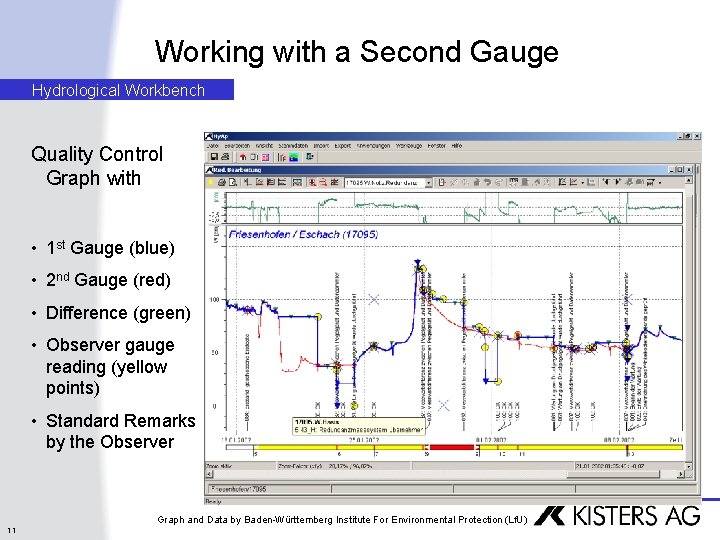Open the station selection combo box
The height and width of the screenshot is (540, 720).
(388, 183)
